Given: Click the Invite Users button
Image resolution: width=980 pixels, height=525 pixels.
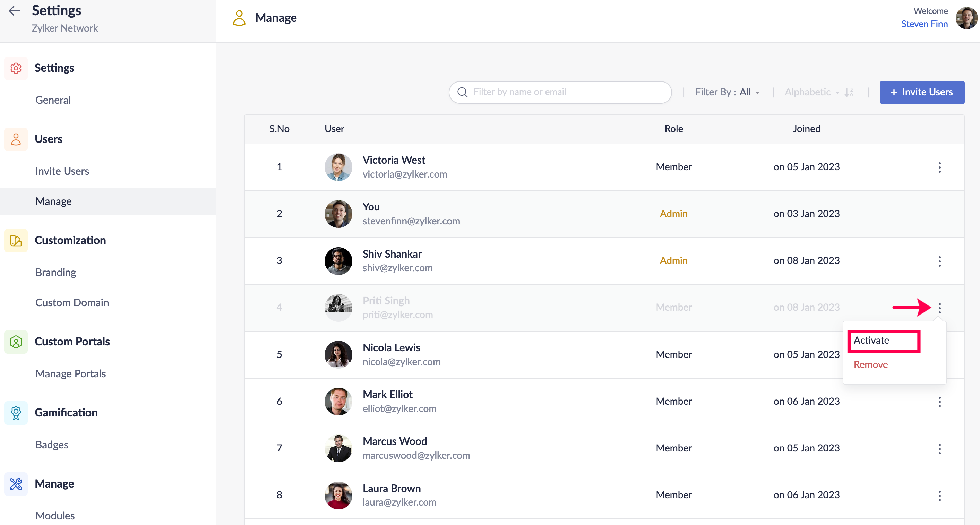Looking at the screenshot, I should (922, 93).
